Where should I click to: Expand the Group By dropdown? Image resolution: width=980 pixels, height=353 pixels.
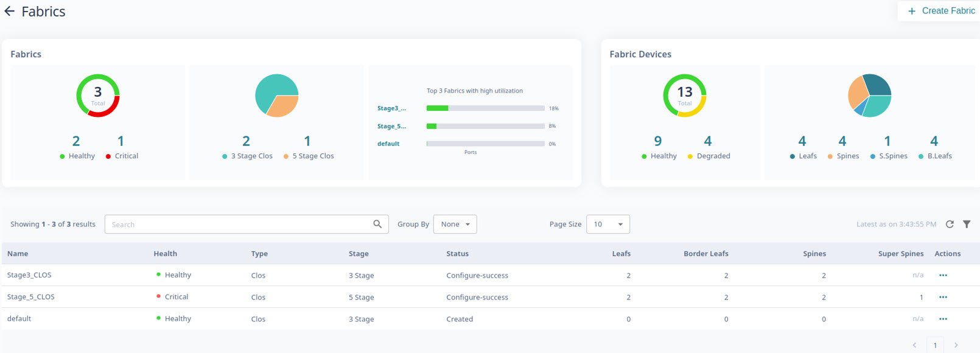[455, 225]
